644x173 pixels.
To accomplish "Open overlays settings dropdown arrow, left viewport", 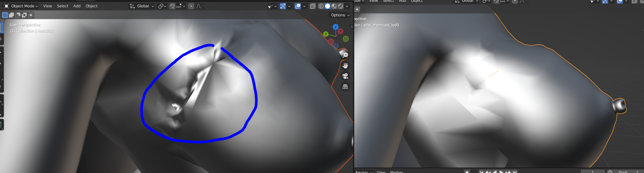I will (x=304, y=6).
